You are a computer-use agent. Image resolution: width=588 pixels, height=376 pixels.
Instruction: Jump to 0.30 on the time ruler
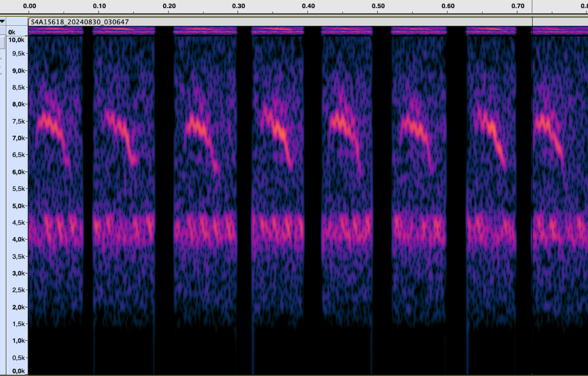239,6
